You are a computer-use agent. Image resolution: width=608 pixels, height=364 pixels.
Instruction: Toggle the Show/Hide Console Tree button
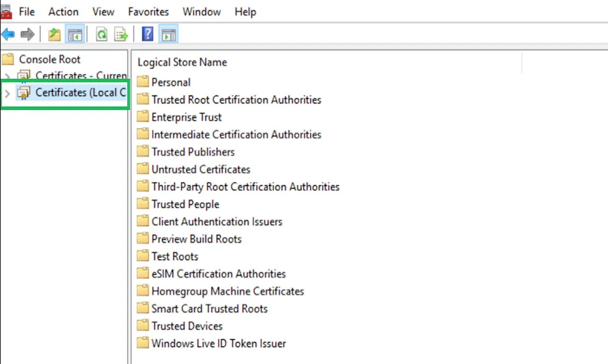click(75, 35)
